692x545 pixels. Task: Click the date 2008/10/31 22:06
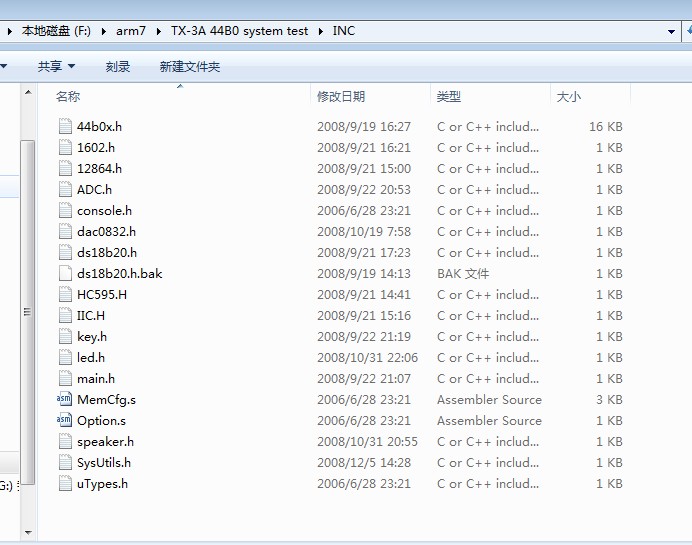tap(367, 358)
